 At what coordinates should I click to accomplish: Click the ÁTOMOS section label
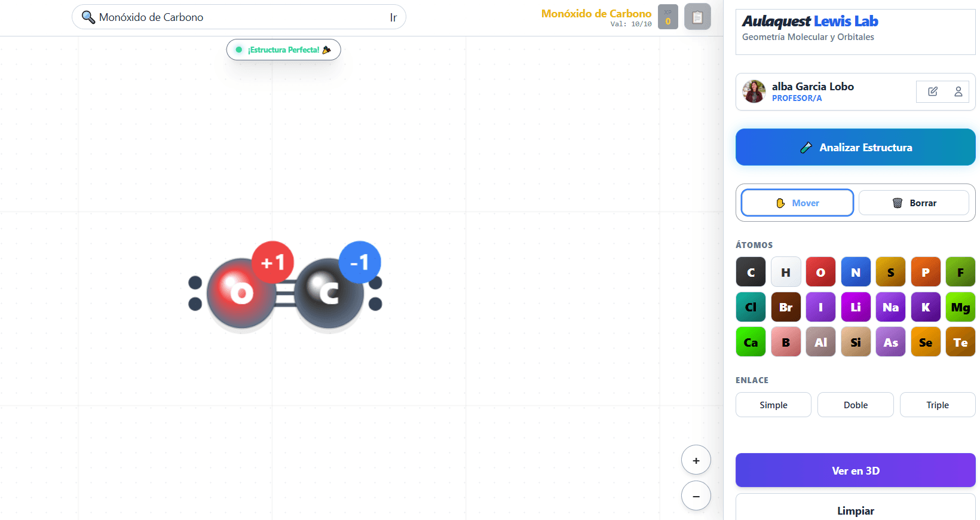click(754, 245)
